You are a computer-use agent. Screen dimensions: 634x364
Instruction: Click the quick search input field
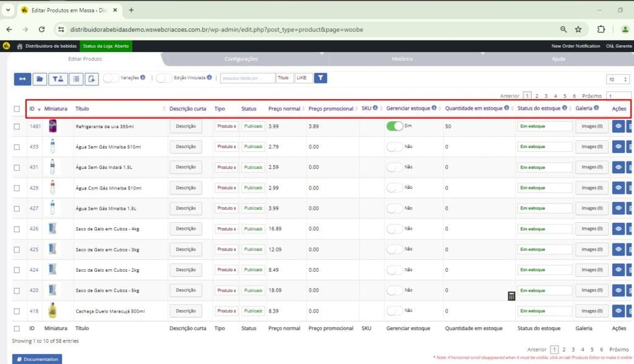click(248, 78)
